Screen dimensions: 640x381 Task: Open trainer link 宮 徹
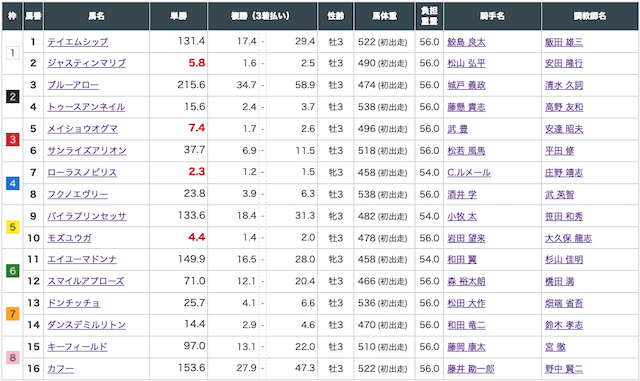point(555,347)
